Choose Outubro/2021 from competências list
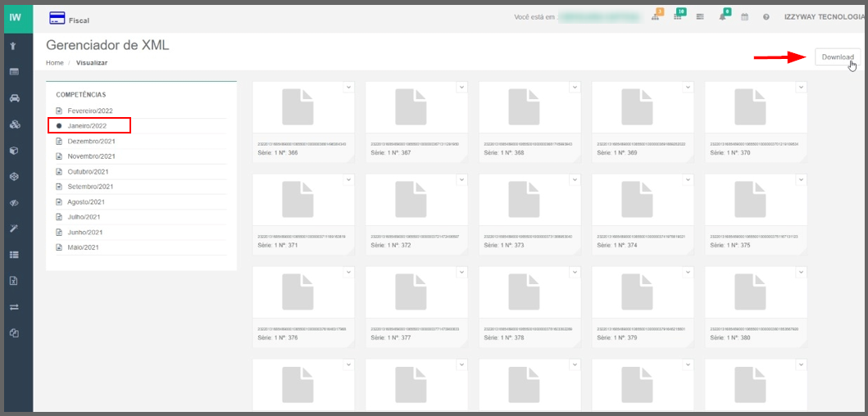Image resolution: width=868 pixels, height=416 pixels. 88,172
